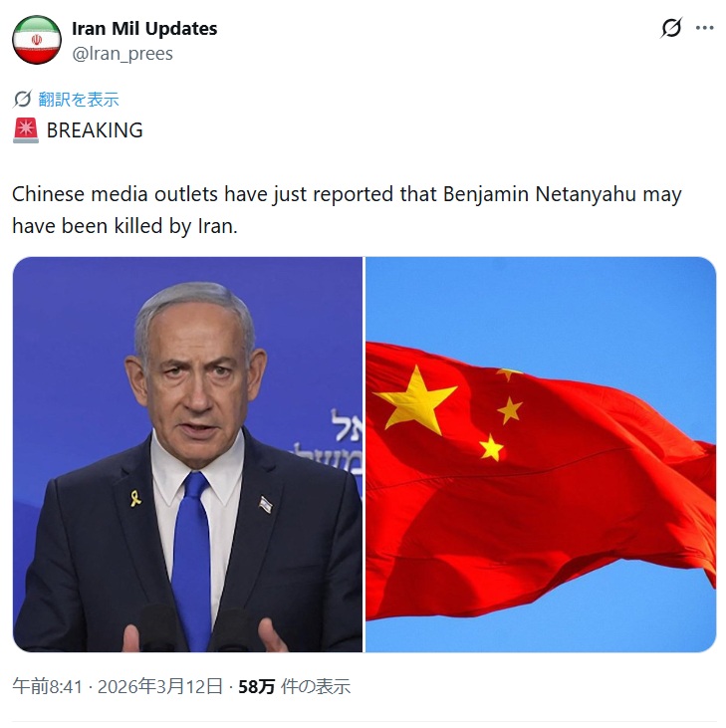Click the Iran flag profile avatar
The width and height of the screenshot is (726, 728).
[37, 40]
